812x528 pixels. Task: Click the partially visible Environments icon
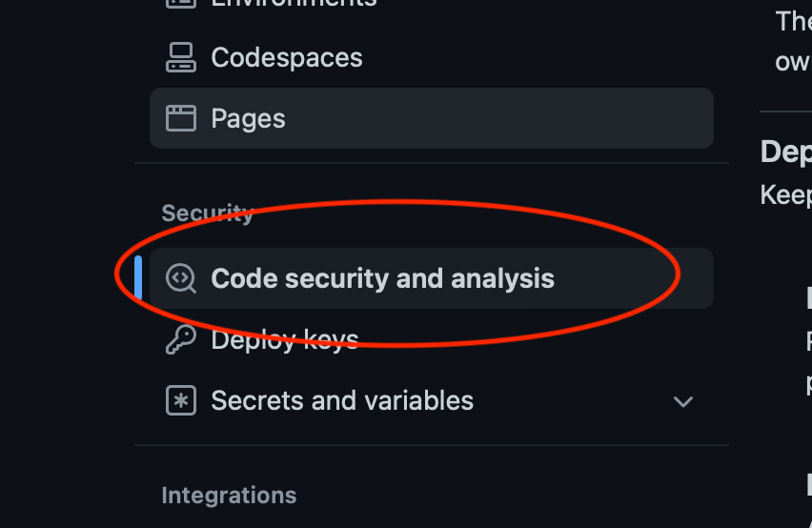coord(181,4)
